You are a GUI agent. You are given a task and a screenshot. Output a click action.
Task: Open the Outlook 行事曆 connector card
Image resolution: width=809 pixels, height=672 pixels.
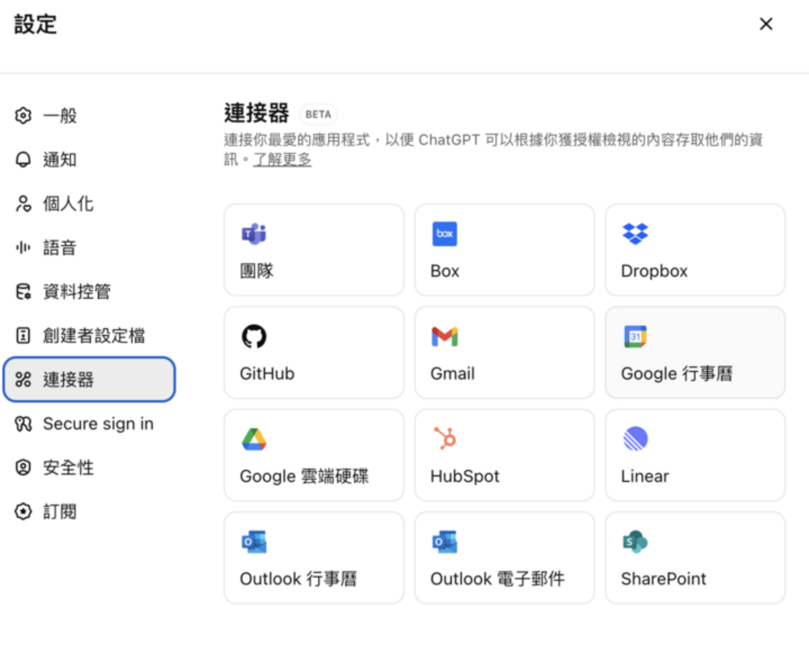click(x=314, y=558)
